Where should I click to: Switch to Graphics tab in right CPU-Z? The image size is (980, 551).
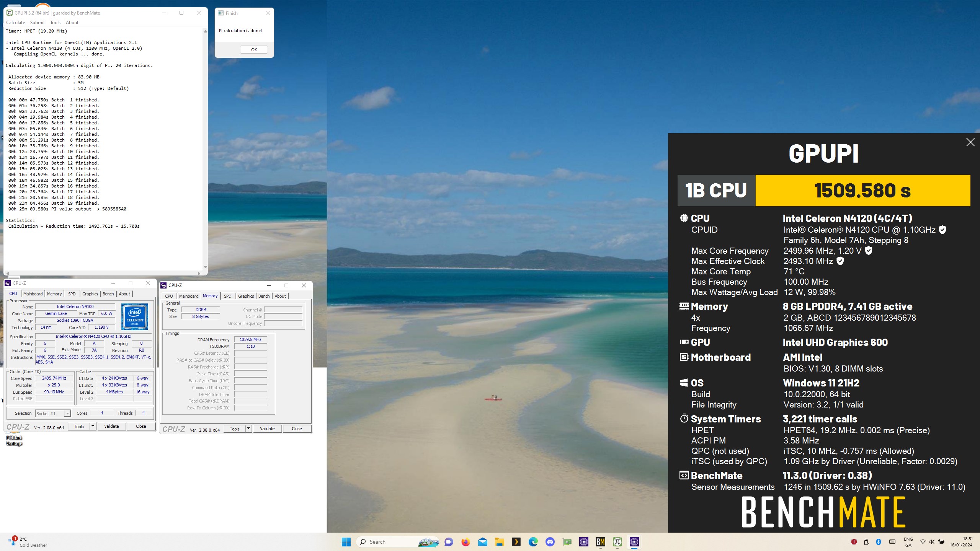coord(246,296)
